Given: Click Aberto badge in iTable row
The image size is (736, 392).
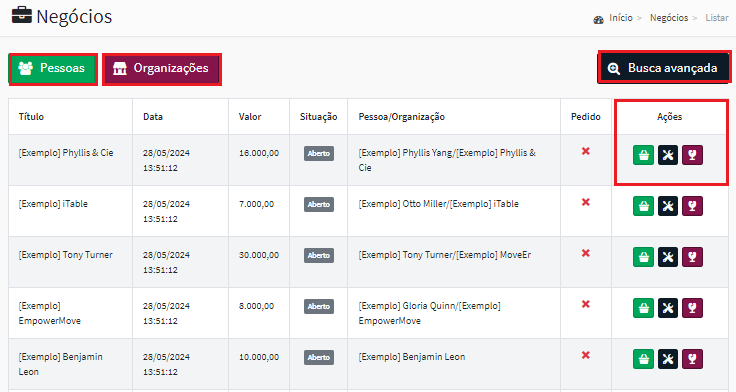Looking at the screenshot, I should (x=319, y=205).
